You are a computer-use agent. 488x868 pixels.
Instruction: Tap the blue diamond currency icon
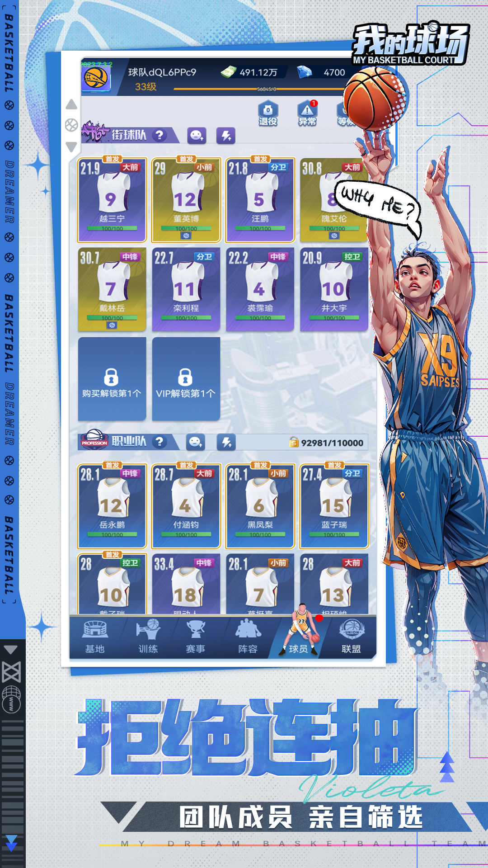tap(305, 72)
